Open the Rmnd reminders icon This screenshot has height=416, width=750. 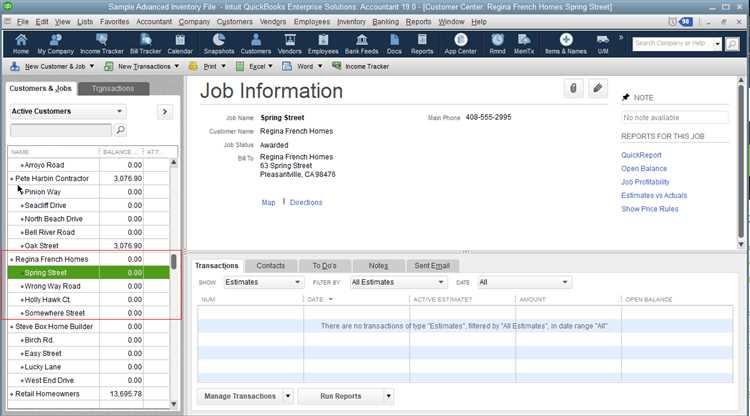497,44
